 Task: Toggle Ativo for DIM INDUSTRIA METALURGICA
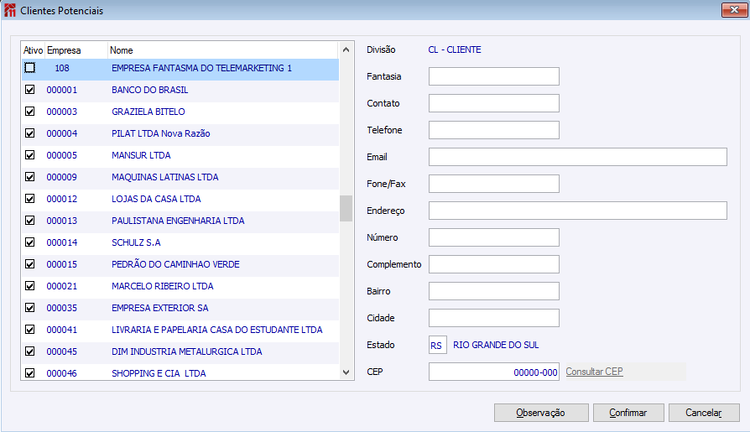pyautogui.click(x=30, y=351)
